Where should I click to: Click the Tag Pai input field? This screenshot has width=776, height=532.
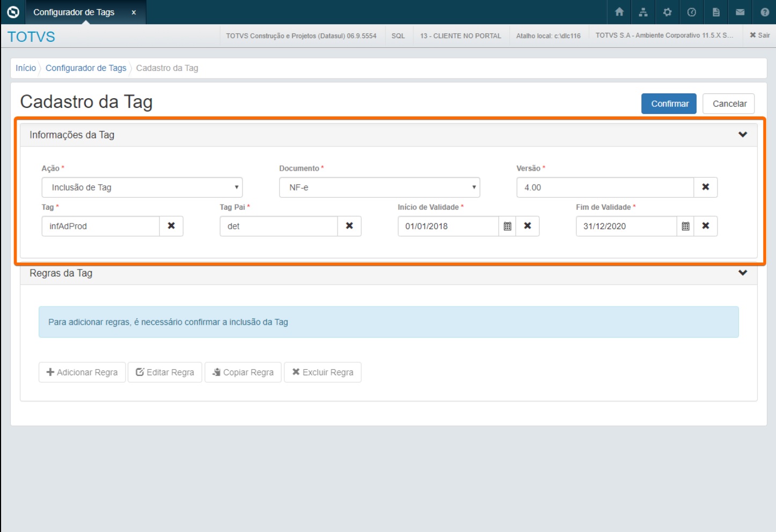(x=279, y=226)
